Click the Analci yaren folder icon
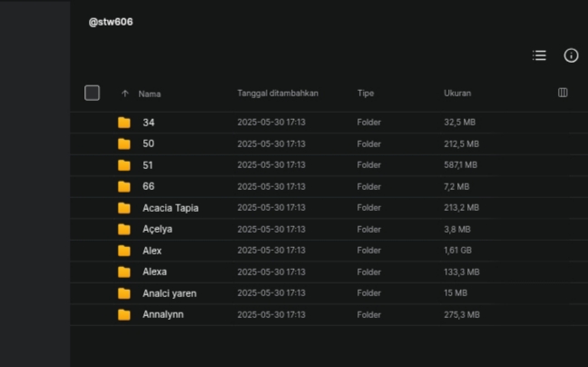The image size is (588, 367). click(124, 293)
